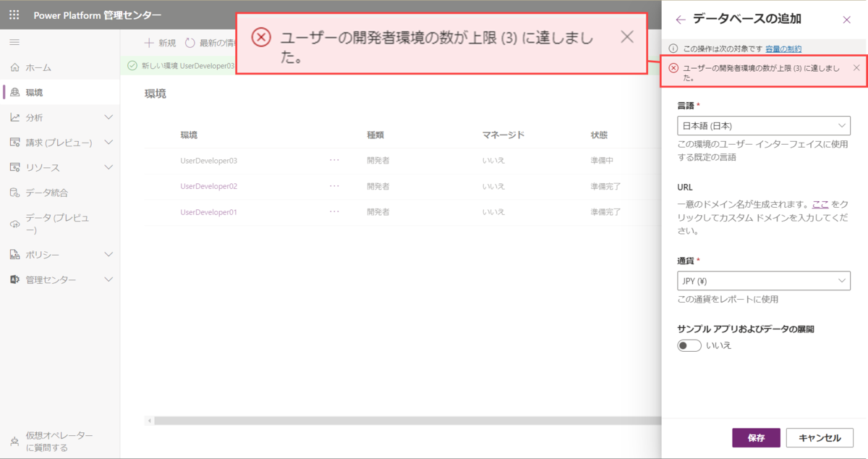
Task: Close the データベースの追加 panel
Action: click(x=847, y=20)
